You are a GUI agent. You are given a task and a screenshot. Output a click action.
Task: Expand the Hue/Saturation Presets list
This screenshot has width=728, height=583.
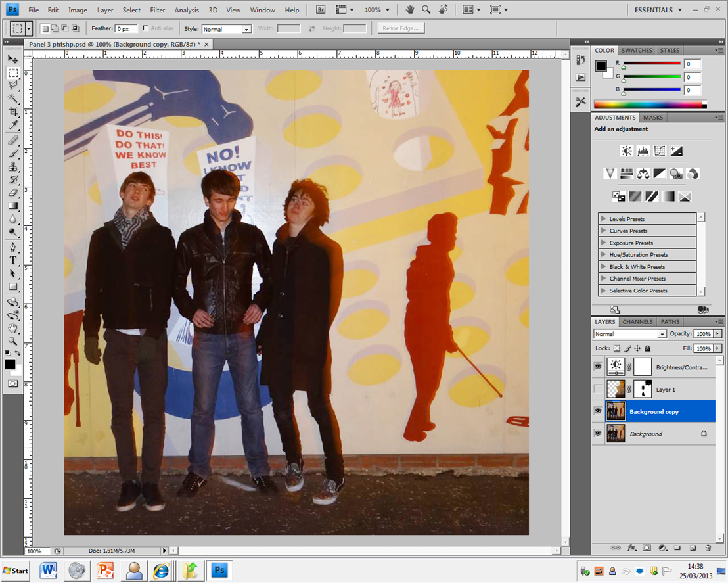[x=603, y=255]
